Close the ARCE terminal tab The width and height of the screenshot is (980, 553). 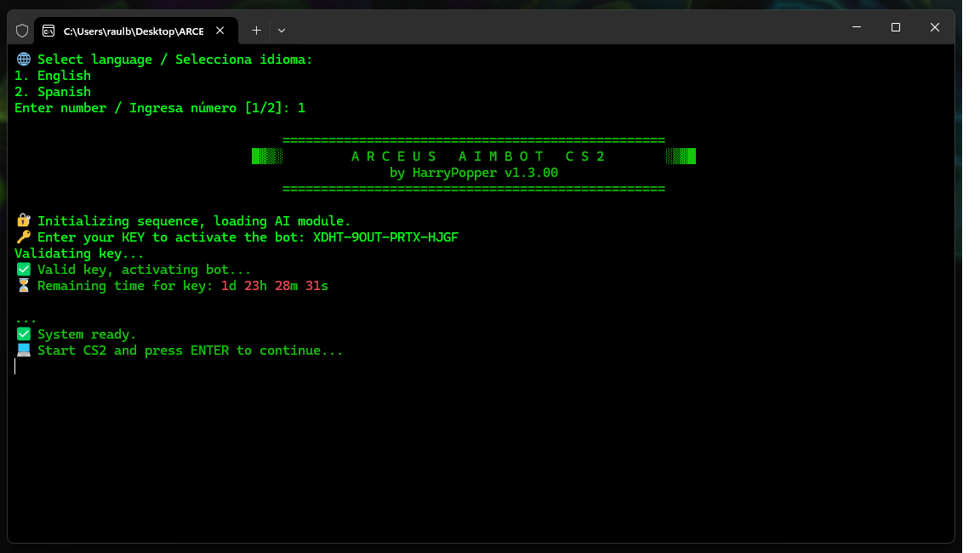220,31
